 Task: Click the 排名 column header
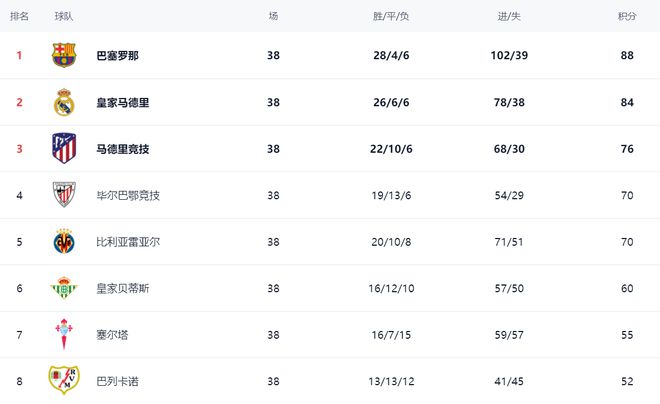tap(19, 17)
